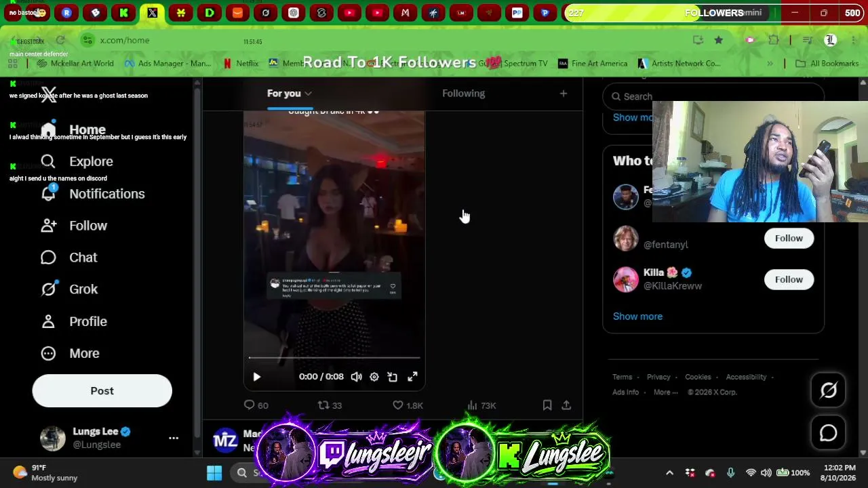Click the Grok icon in the sidebar
The image size is (868, 488).
tap(48, 289)
